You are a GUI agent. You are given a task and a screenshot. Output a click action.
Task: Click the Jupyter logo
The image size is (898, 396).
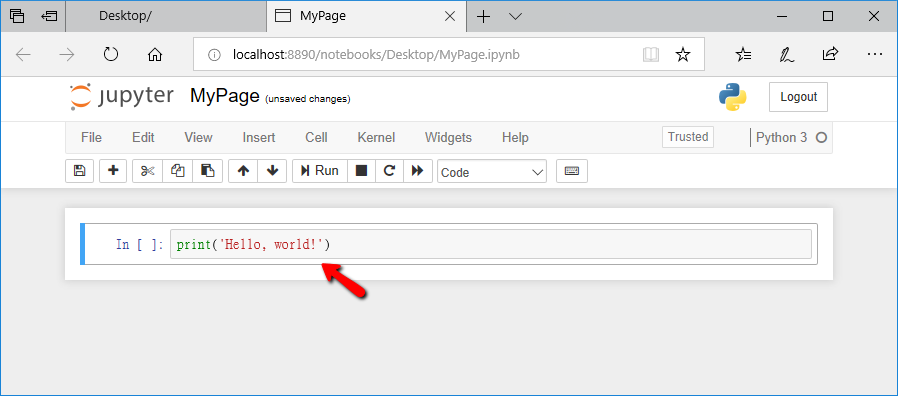121,96
